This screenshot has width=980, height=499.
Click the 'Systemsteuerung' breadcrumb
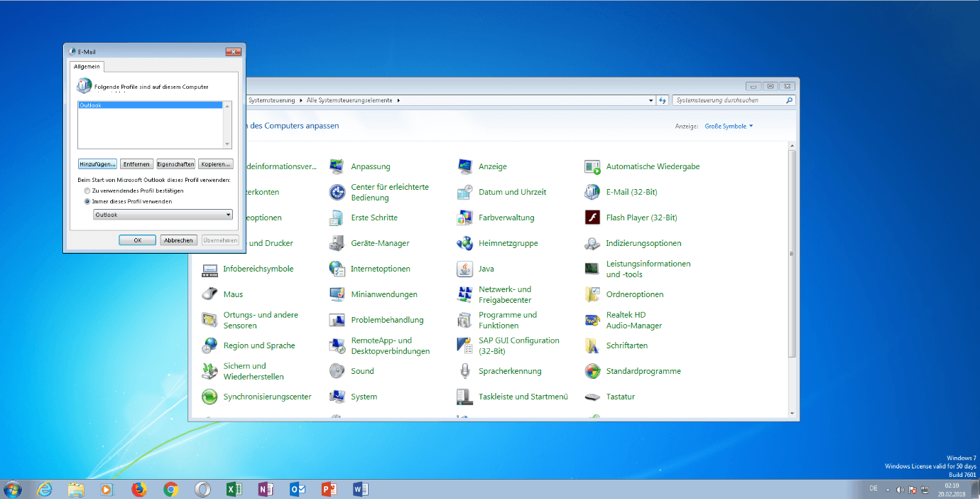[272, 101]
